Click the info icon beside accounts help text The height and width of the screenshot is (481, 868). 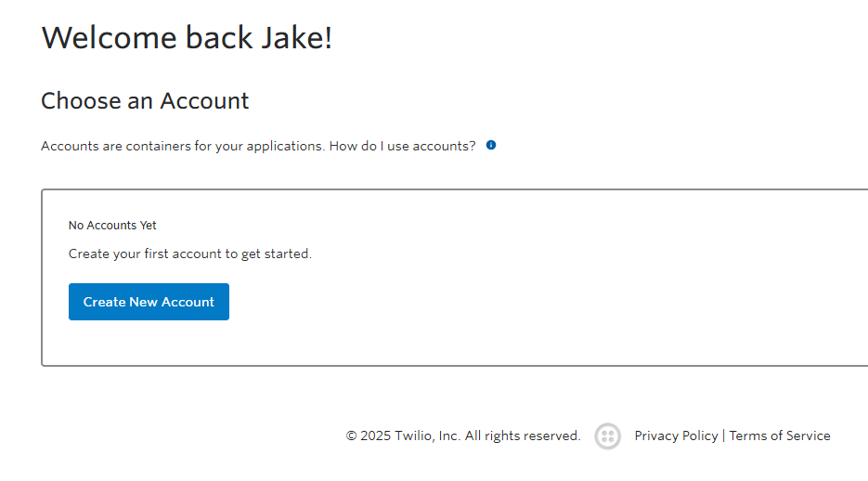491,146
